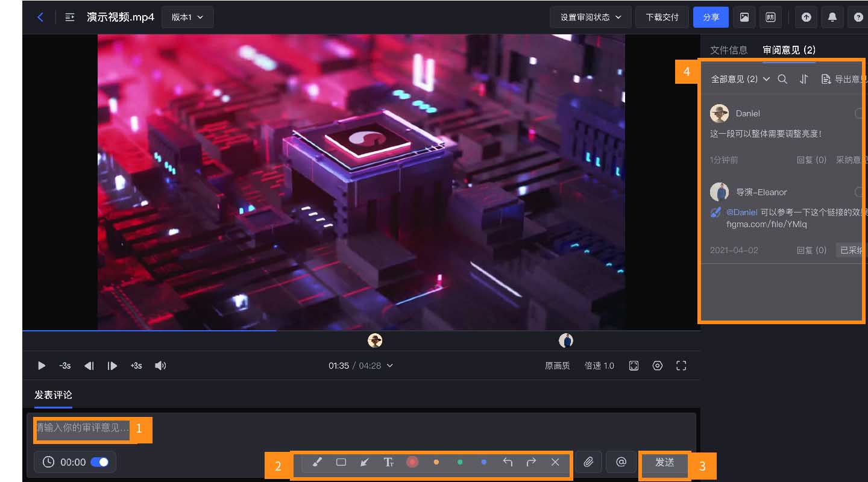This screenshot has height=482, width=868.
Task: Mark Daniel's comment as resolved
Action: coord(860,113)
